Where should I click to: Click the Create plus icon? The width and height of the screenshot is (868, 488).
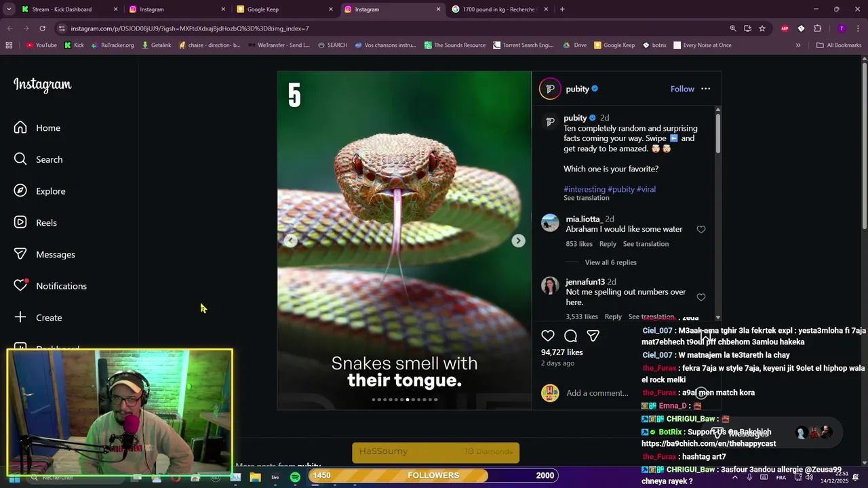click(20, 317)
